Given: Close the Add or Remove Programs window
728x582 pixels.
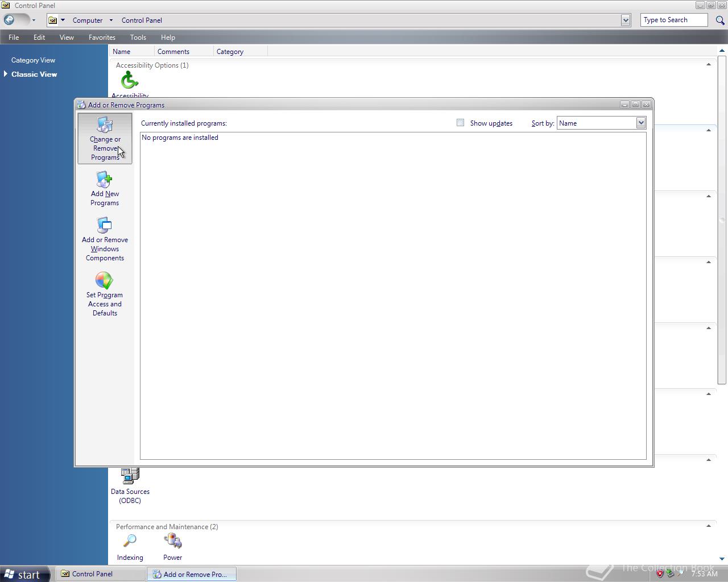Looking at the screenshot, I should pyautogui.click(x=646, y=105).
